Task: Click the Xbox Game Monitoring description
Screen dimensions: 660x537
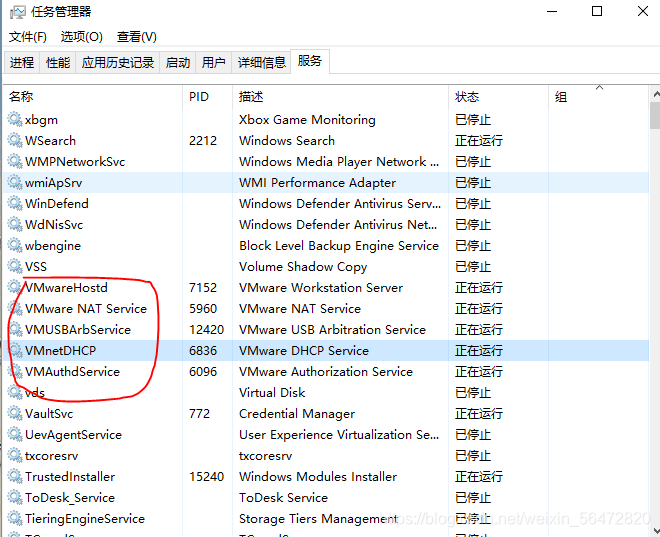Action: [x=307, y=120]
